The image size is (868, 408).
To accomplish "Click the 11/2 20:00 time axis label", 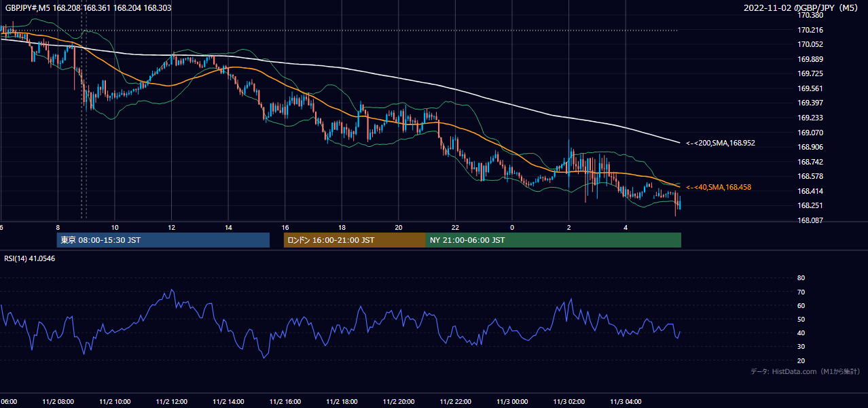I will pos(399,401).
